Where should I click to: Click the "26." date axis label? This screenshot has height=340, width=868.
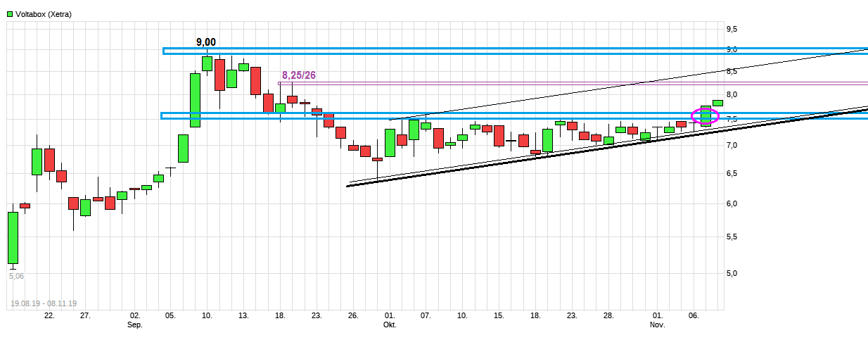pyautogui.click(x=353, y=317)
